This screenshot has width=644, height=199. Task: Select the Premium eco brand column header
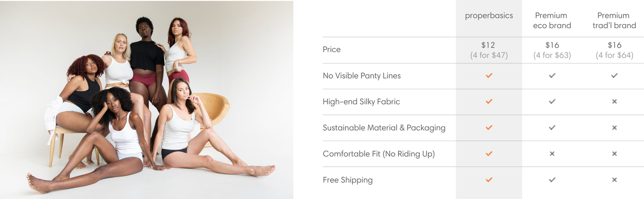click(552, 20)
